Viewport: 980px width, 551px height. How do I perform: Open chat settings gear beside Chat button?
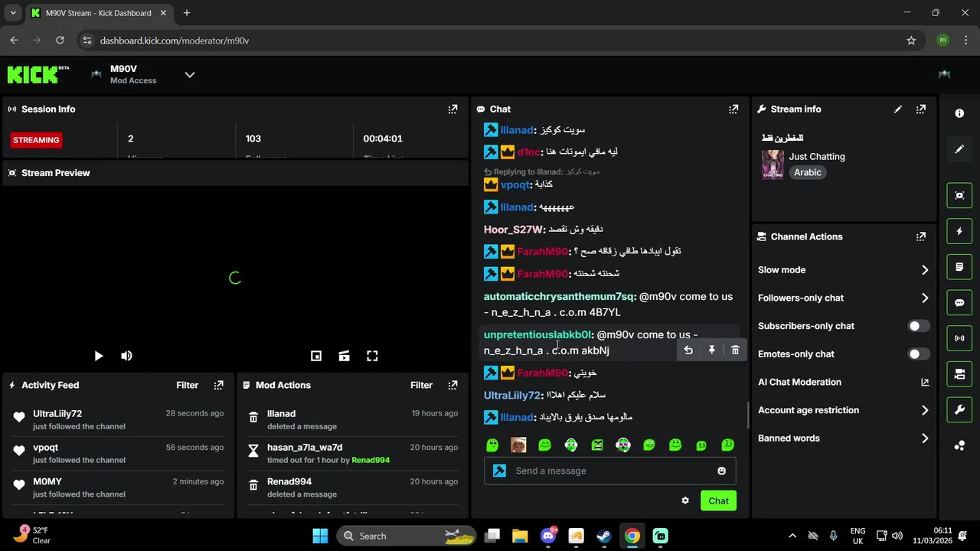(685, 500)
